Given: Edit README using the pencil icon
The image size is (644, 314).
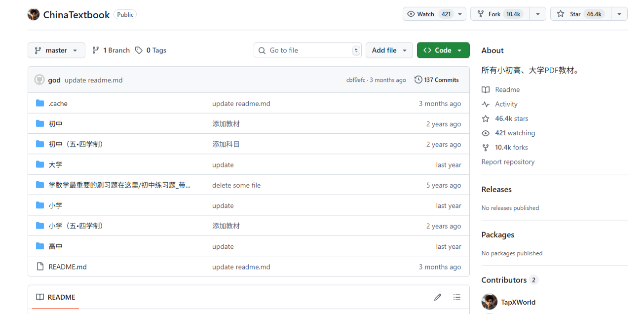Looking at the screenshot, I should (x=438, y=297).
